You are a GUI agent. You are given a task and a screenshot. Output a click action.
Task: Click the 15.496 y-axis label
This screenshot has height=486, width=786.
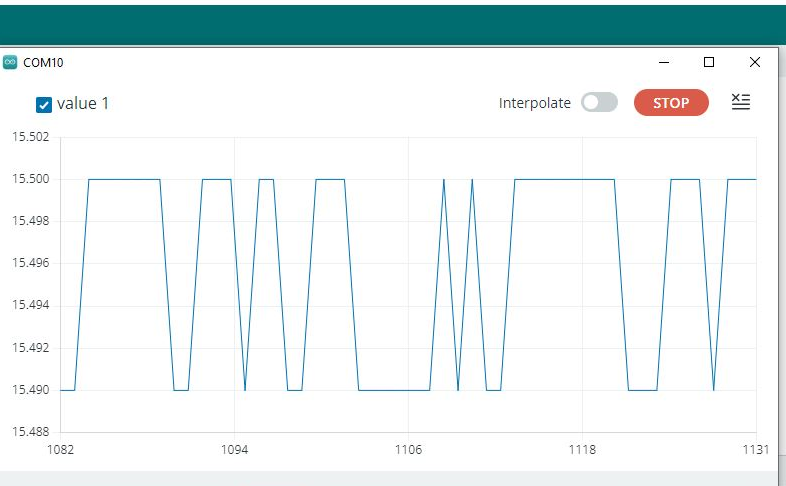(31, 263)
